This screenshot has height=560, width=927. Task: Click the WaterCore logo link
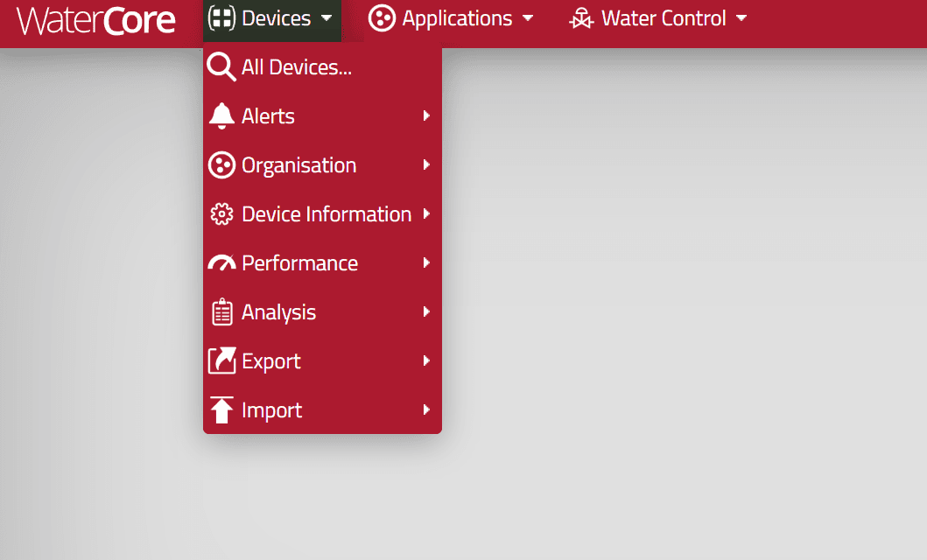[x=96, y=19]
